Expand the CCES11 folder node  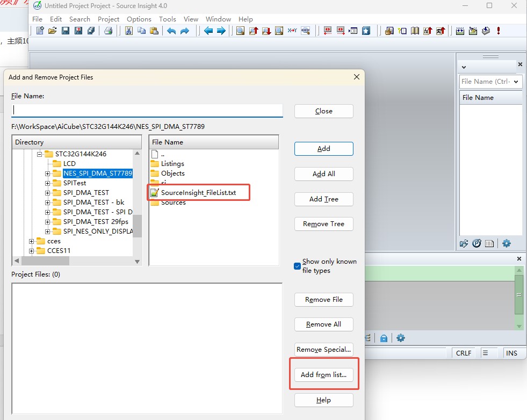click(x=31, y=251)
